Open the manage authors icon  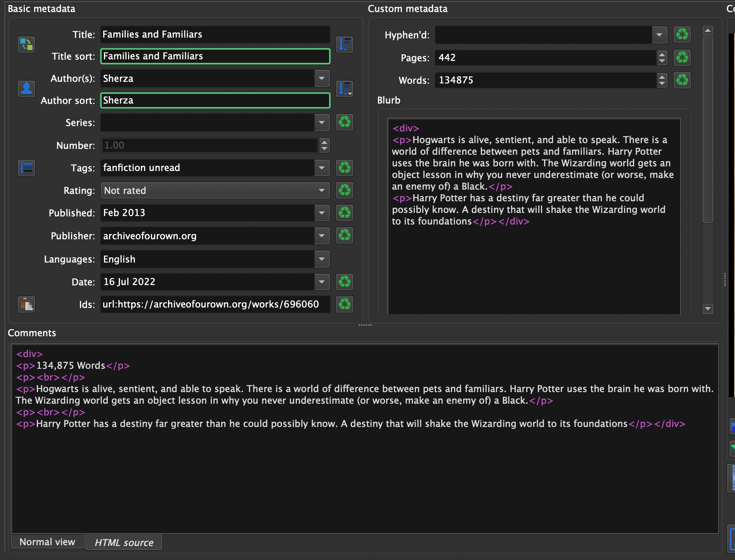(x=26, y=89)
